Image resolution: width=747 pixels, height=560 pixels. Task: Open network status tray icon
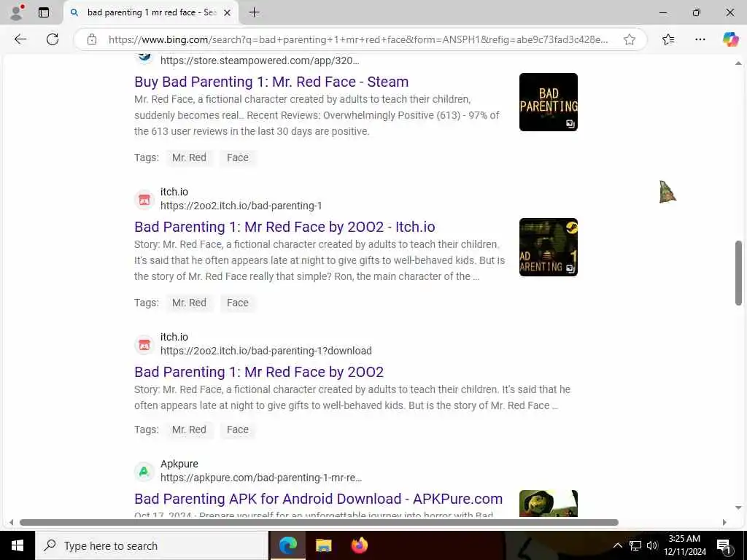point(635,545)
